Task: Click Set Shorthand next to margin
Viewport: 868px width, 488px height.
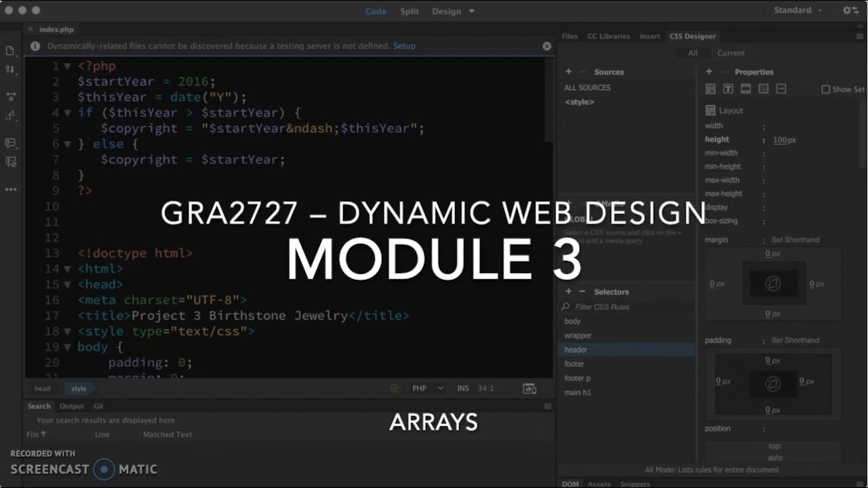Action: coord(795,240)
